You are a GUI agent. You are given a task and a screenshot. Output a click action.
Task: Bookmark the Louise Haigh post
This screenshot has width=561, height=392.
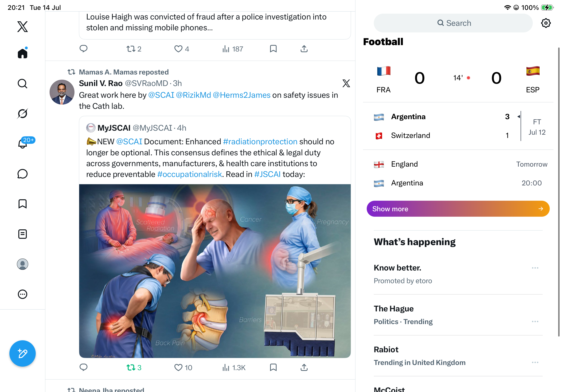pos(273,49)
